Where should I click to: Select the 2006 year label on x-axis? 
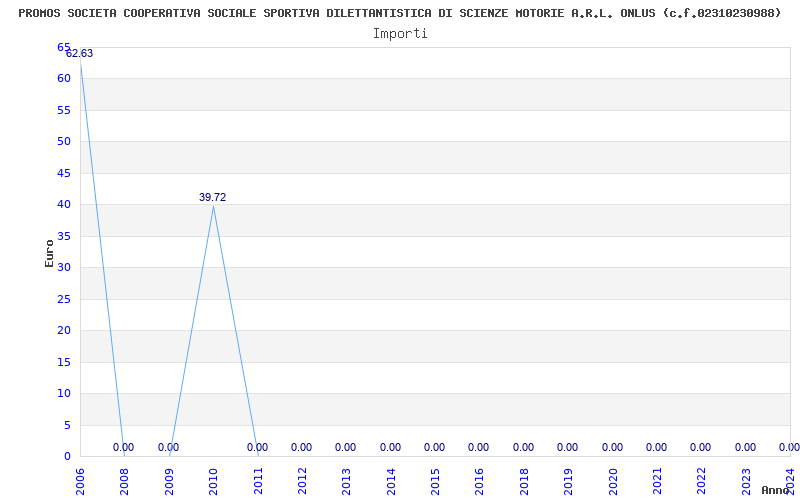(80, 481)
